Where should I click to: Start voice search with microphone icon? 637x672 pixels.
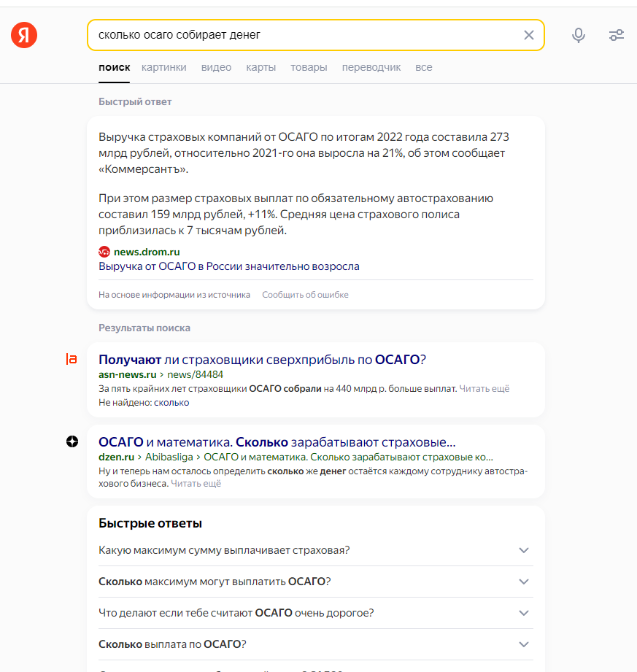point(579,35)
